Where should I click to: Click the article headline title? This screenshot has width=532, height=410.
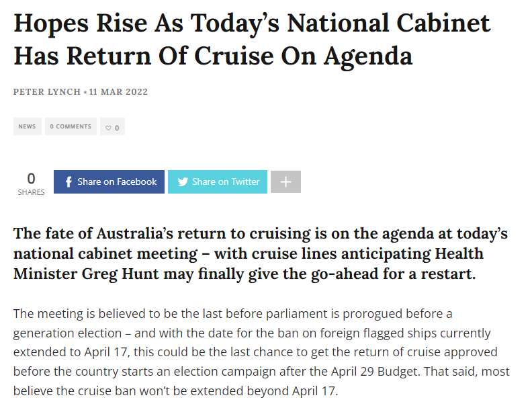(252, 40)
